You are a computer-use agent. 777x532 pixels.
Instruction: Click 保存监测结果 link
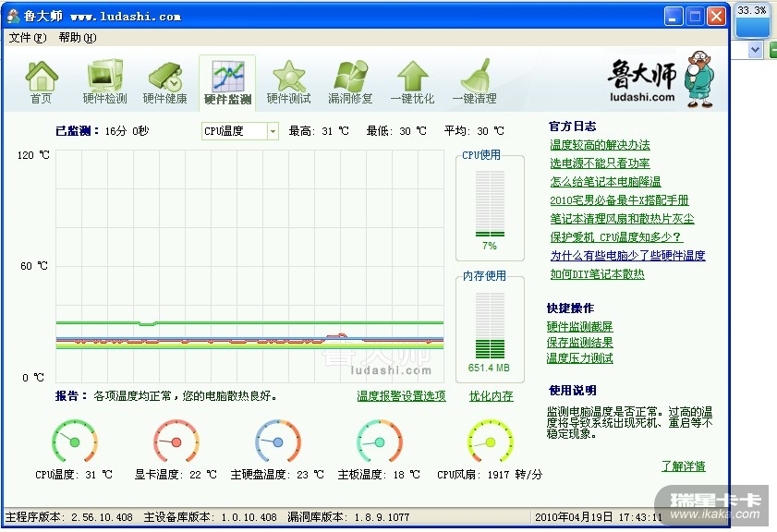click(x=579, y=343)
